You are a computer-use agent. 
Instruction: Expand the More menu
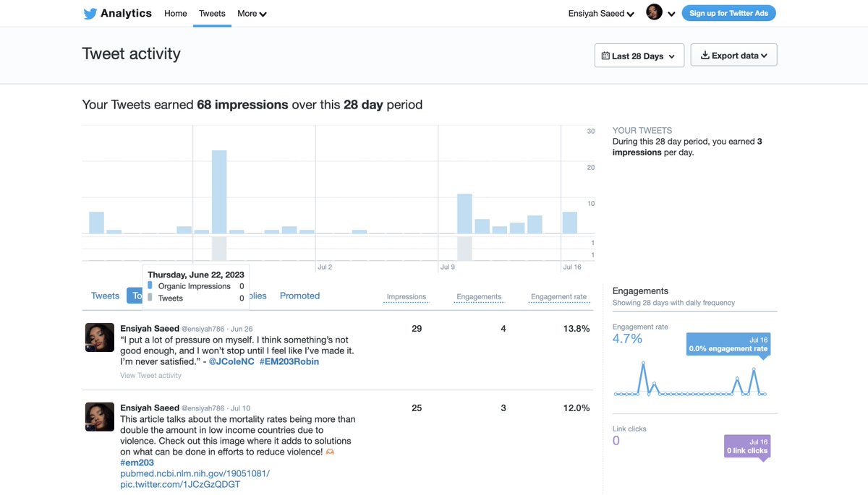coord(252,13)
